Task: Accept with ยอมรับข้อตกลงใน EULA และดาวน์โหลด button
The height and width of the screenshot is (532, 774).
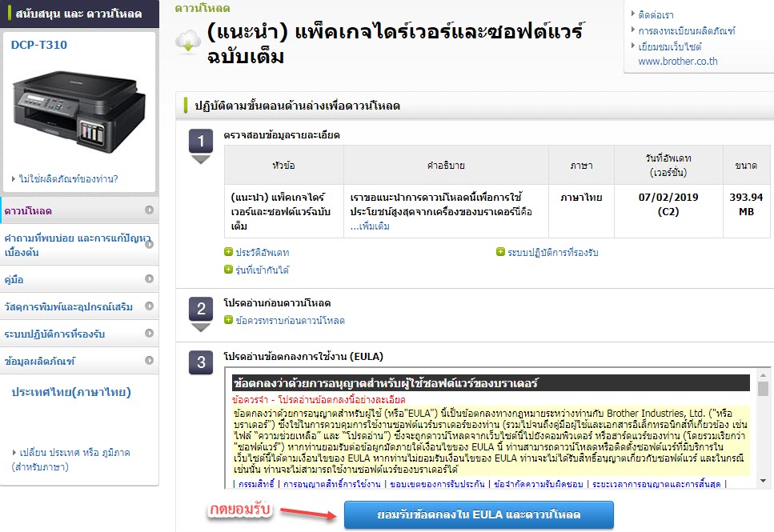Action: pos(479,514)
